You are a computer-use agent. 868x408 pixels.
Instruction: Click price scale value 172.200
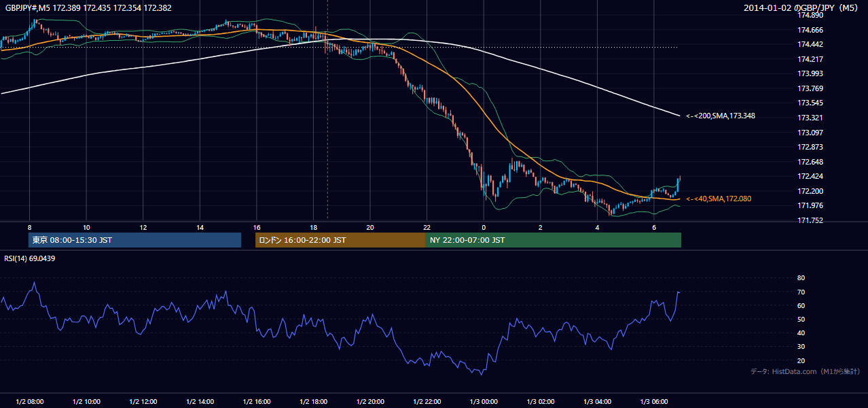(810, 191)
